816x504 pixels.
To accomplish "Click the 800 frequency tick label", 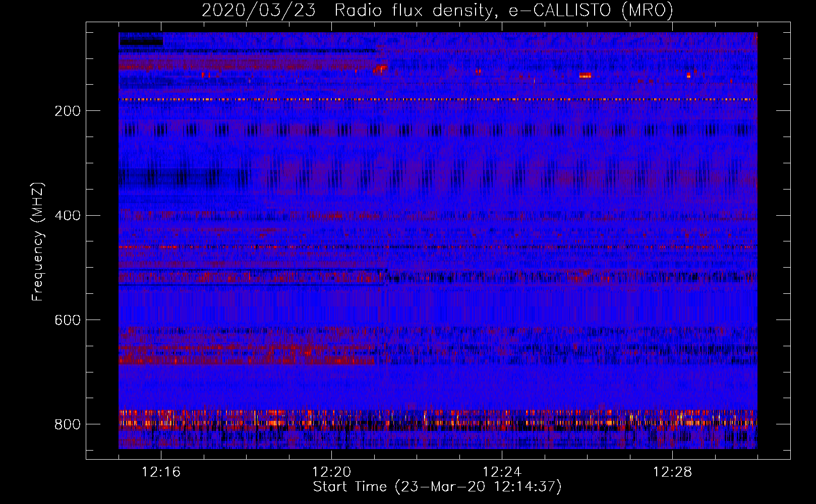I will point(68,425).
